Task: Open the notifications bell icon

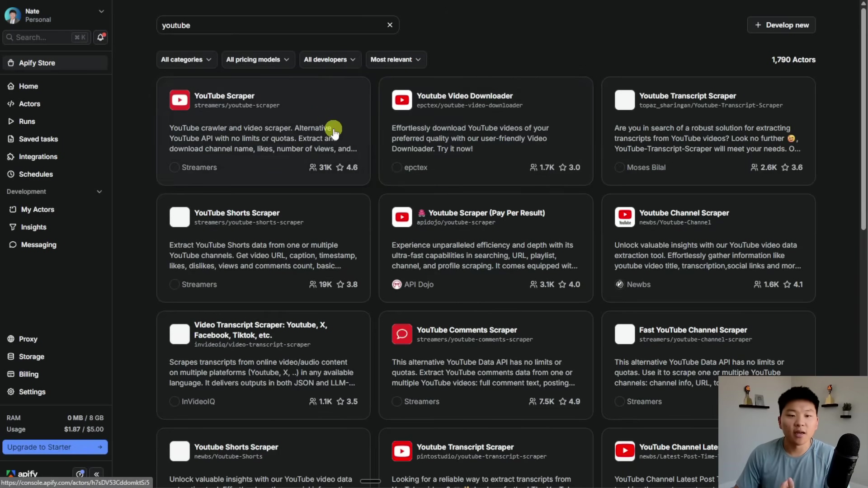Action: pos(100,38)
